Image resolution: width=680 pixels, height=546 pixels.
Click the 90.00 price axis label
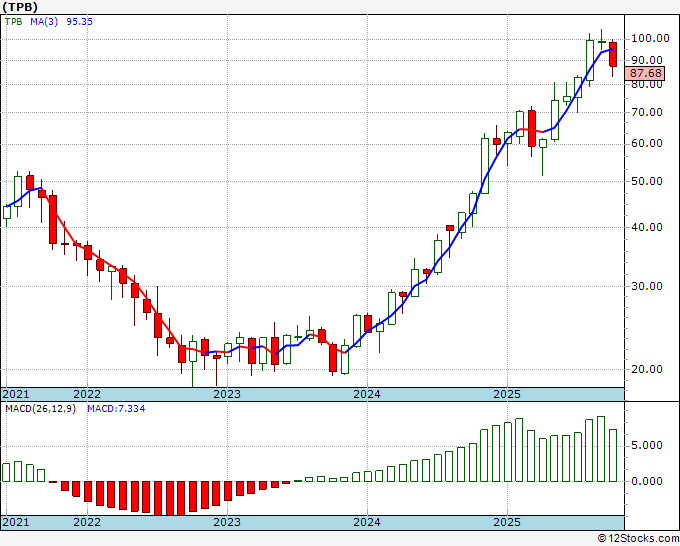pos(647,61)
